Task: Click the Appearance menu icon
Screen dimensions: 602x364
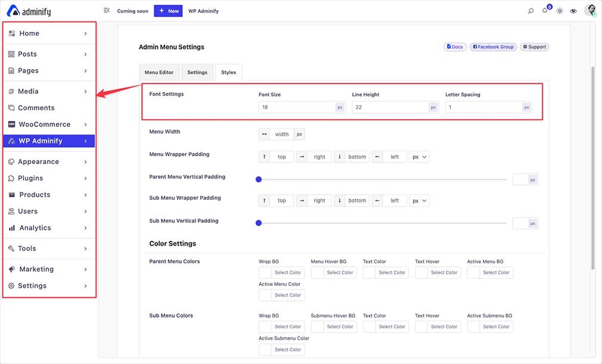Action: pos(11,162)
